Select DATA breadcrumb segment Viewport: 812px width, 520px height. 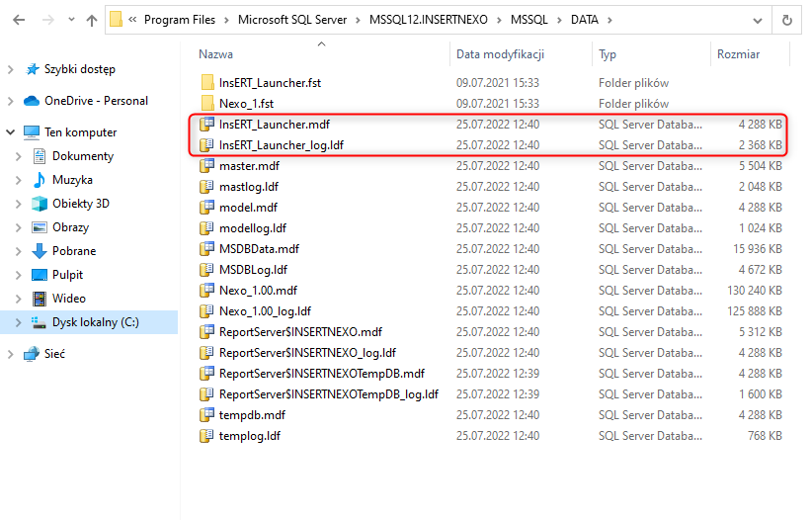click(x=584, y=20)
